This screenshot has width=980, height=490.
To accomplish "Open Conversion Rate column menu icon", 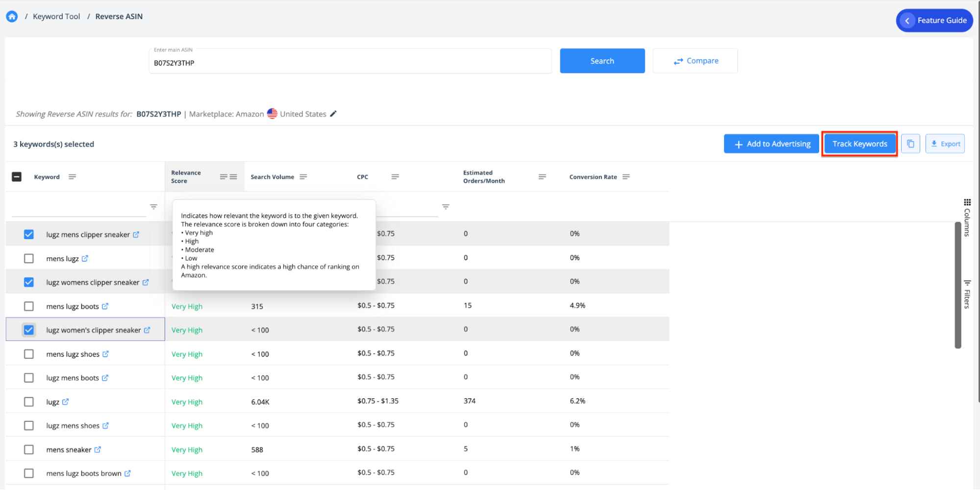I will point(626,177).
